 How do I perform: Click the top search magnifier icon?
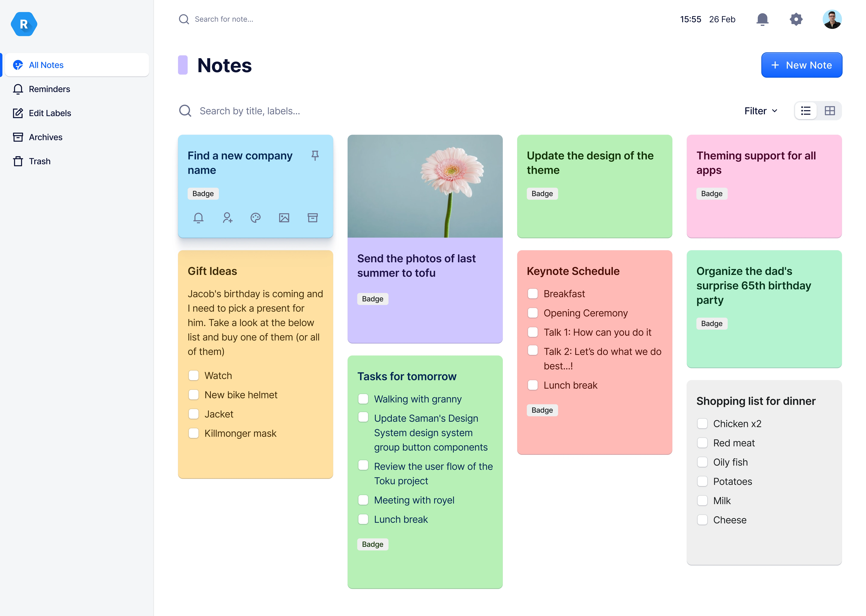[184, 19]
